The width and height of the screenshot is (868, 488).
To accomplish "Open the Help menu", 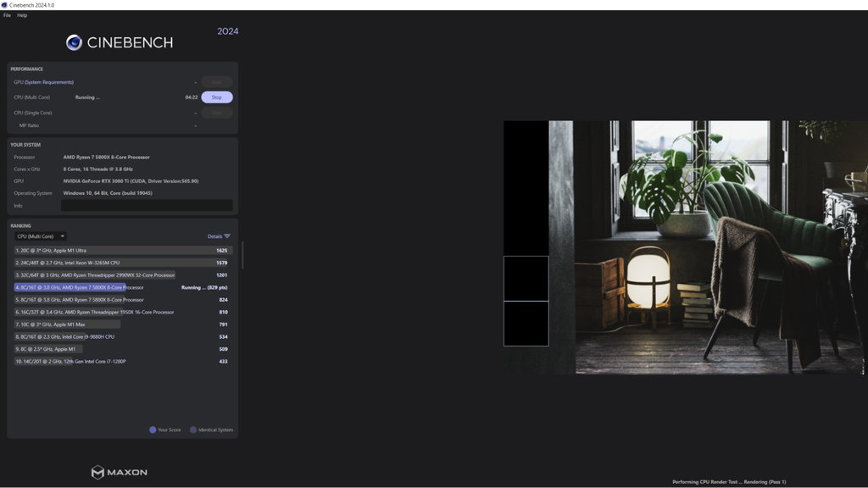I will (22, 15).
